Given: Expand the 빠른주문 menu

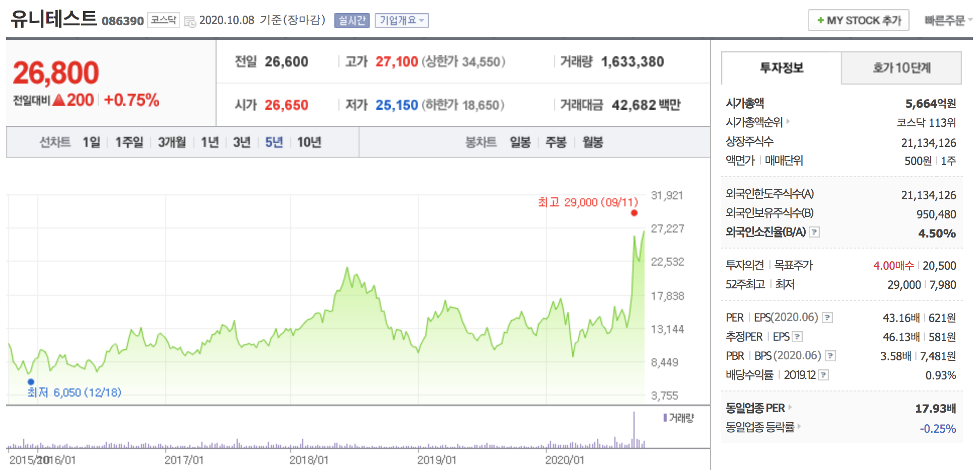Looking at the screenshot, I should pos(948,21).
